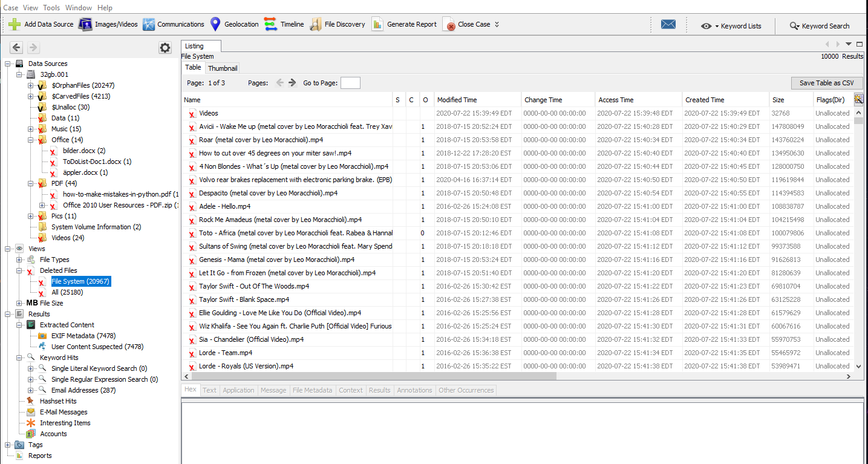This screenshot has width=868, height=464.
Task: Click the 32gb.001 disk image icon
Action: [31, 74]
